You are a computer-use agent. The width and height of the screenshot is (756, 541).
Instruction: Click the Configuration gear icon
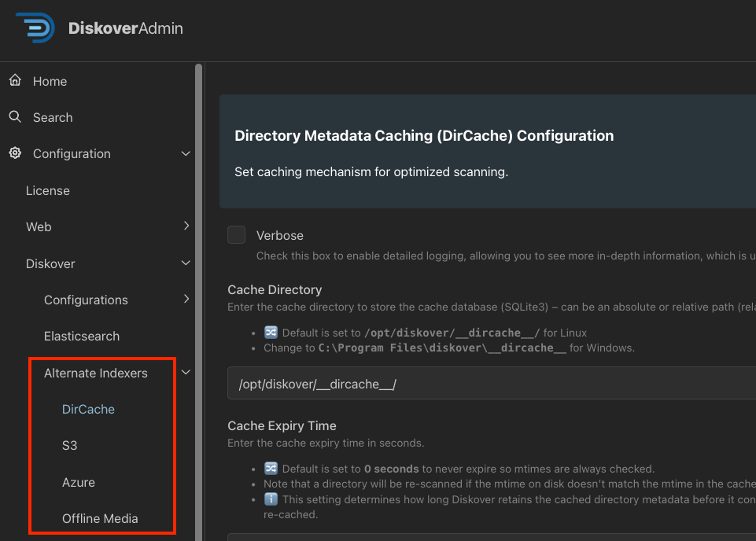tap(15, 153)
